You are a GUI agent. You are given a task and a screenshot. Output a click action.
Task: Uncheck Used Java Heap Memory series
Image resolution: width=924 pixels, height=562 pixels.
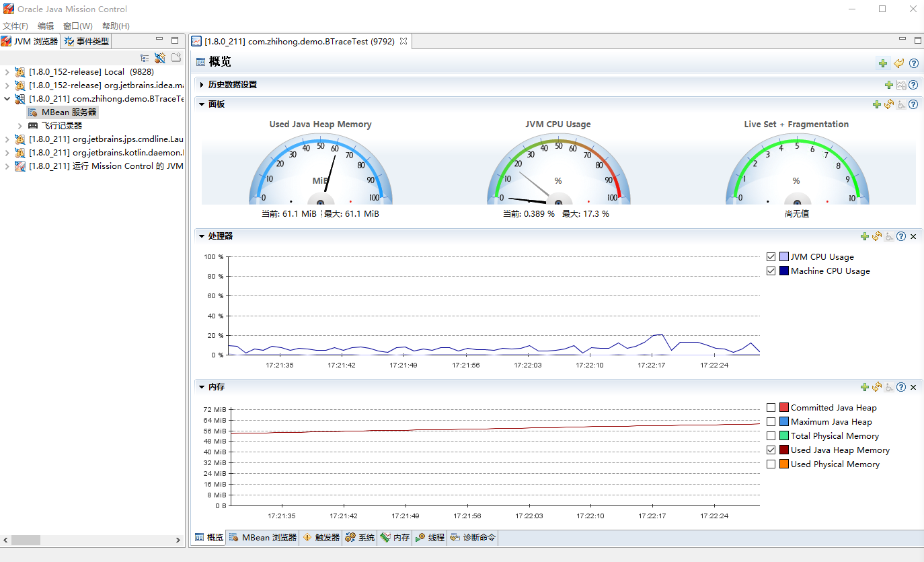point(771,450)
